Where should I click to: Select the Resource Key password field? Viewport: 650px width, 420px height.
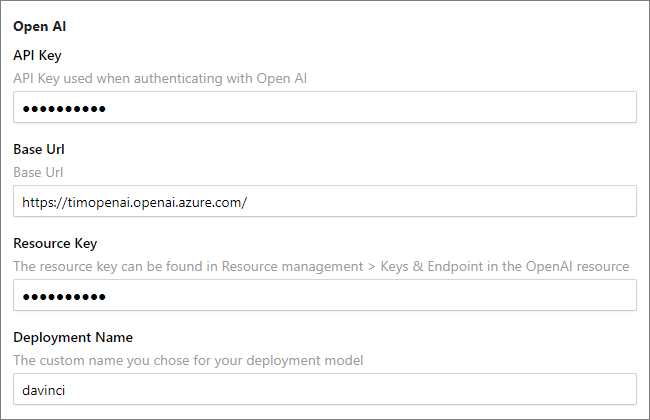325,295
